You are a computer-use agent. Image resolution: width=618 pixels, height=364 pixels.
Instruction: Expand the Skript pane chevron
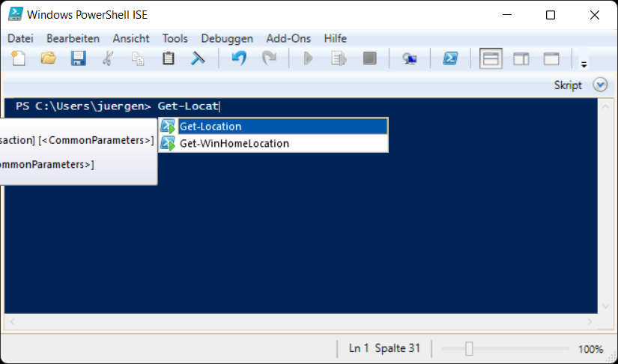[x=600, y=85]
